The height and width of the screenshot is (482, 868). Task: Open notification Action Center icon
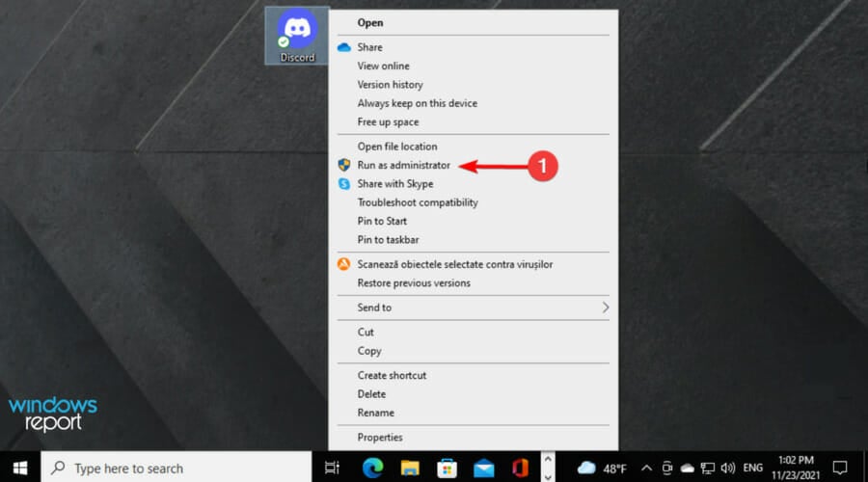click(840, 469)
